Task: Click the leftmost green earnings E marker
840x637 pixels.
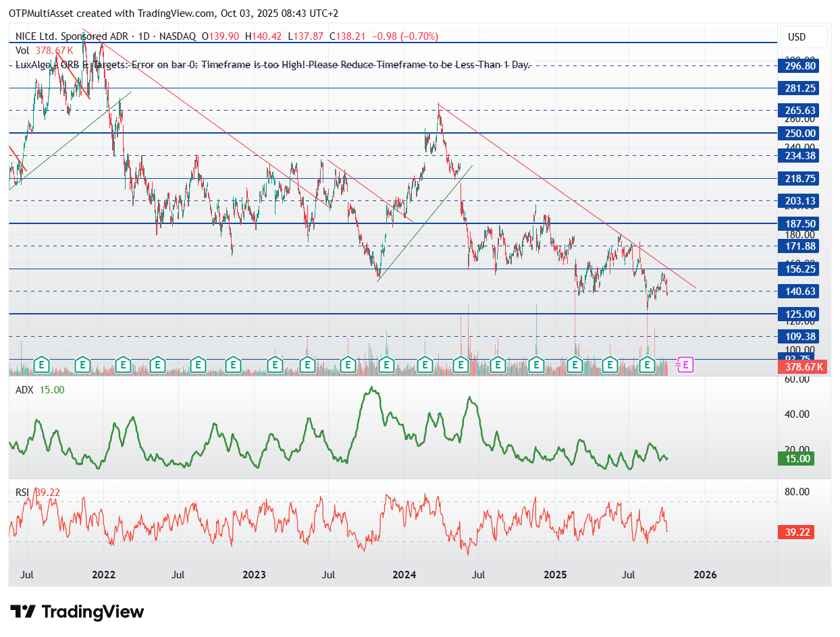Action: (x=42, y=364)
